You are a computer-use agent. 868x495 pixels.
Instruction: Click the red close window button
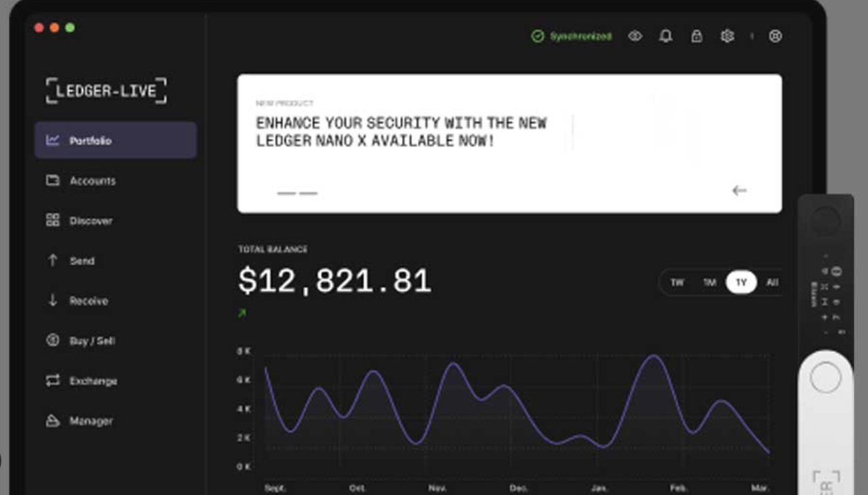39,28
